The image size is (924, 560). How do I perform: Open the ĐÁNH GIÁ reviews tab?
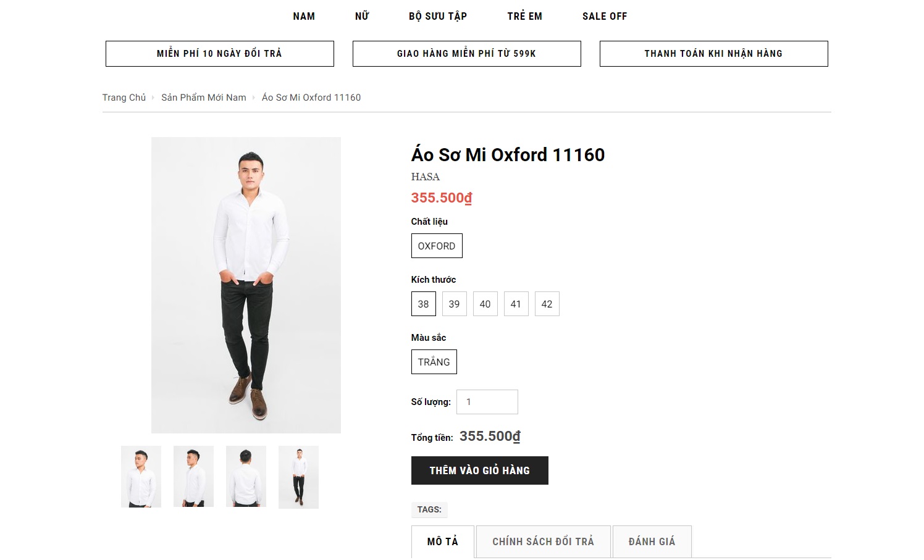tap(652, 541)
